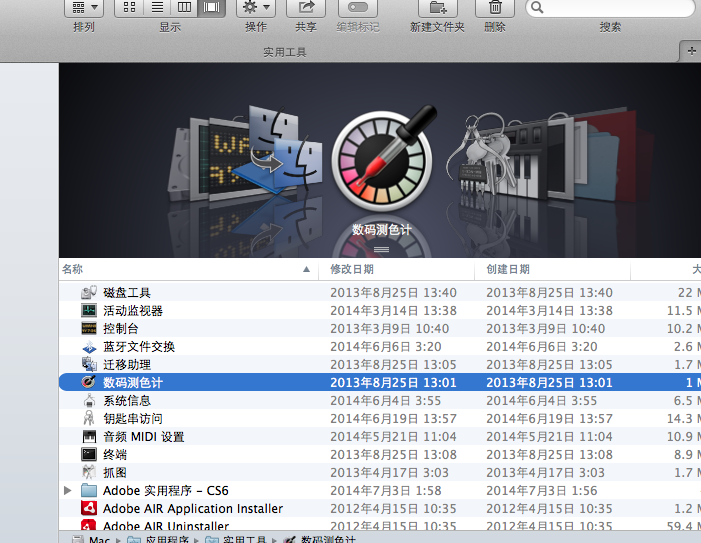Image resolution: width=701 pixels, height=543 pixels.
Task: Click the 迁移助理 icon in list
Action: tap(89, 364)
